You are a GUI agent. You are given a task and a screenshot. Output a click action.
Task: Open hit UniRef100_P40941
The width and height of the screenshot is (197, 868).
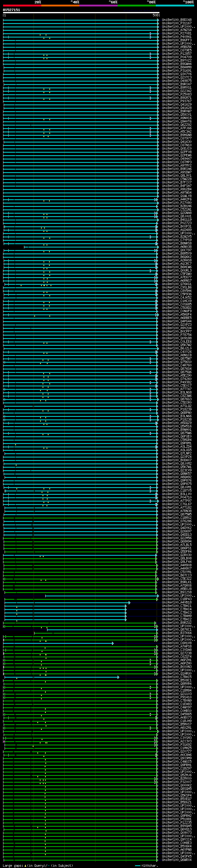(x=177, y=37)
